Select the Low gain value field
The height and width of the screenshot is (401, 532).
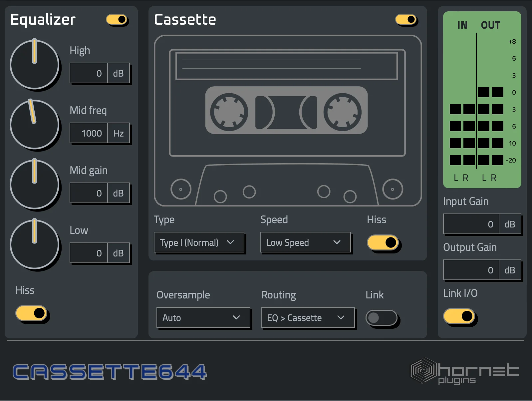click(89, 253)
